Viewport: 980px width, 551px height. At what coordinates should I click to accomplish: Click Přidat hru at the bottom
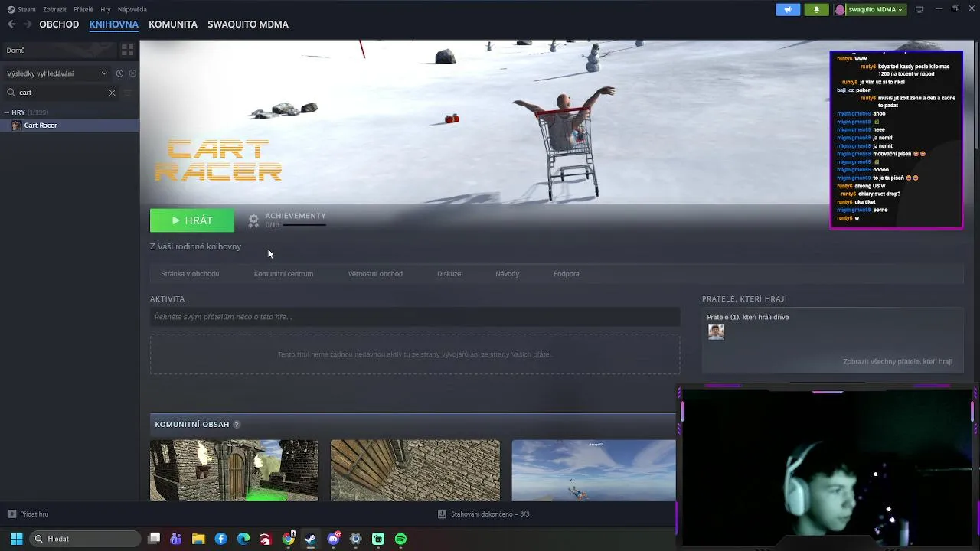(28, 514)
